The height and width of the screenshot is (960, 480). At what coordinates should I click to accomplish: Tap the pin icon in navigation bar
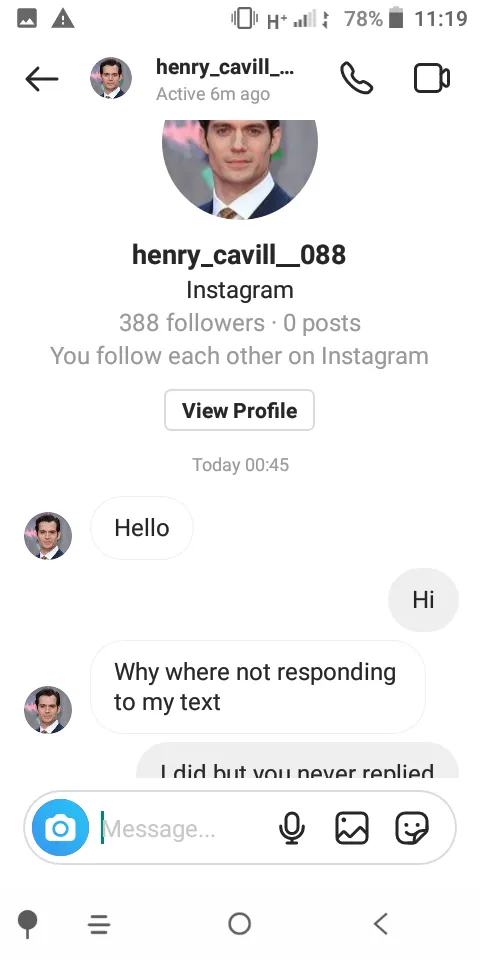pos(28,924)
